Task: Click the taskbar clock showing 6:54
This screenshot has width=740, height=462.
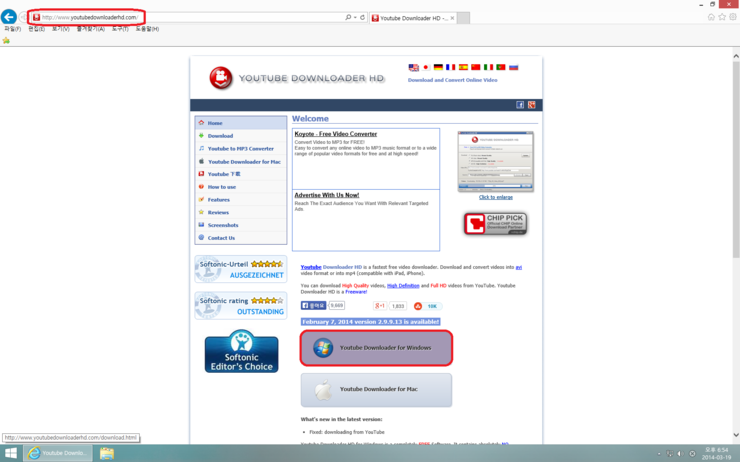Action: [x=716, y=454]
